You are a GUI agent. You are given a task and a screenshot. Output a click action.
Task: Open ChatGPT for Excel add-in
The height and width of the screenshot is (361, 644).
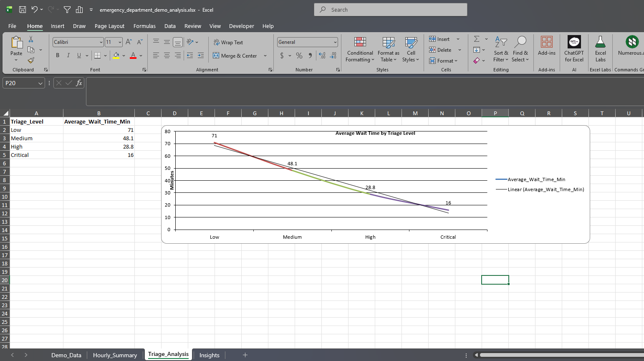(574, 49)
